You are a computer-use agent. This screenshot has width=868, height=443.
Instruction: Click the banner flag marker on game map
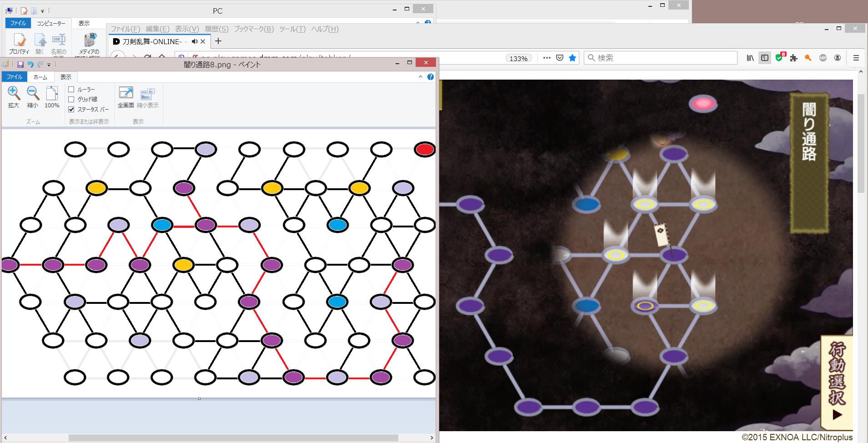click(x=662, y=236)
